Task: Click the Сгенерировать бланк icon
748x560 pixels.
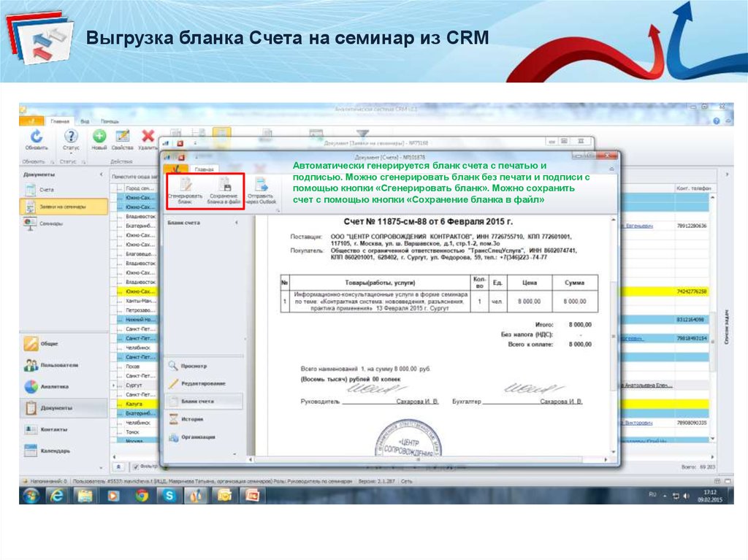Action: (185, 188)
